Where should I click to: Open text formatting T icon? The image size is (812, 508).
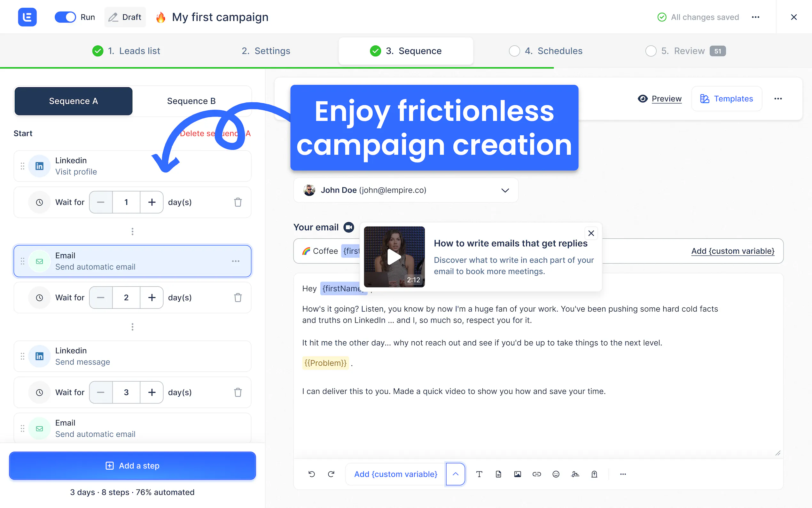[479, 474]
